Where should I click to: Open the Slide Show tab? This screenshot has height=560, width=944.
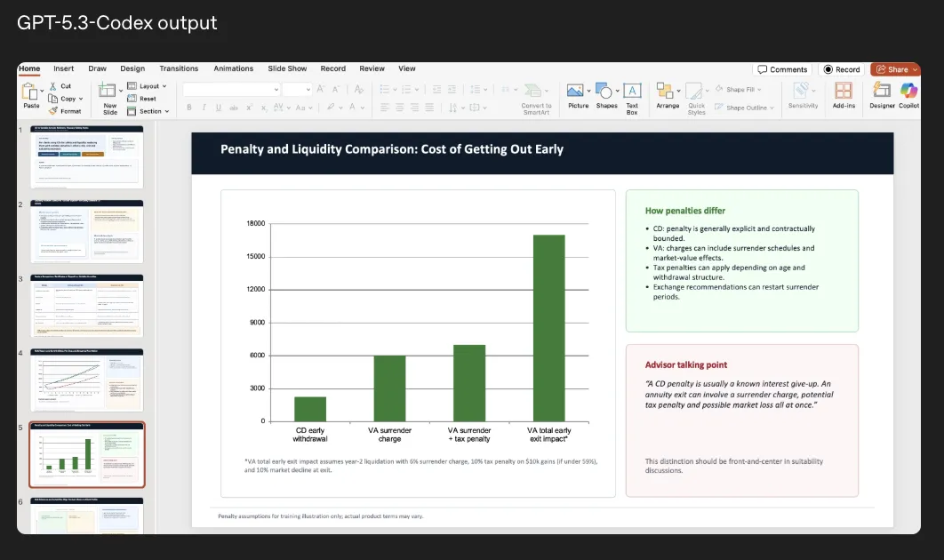(287, 68)
